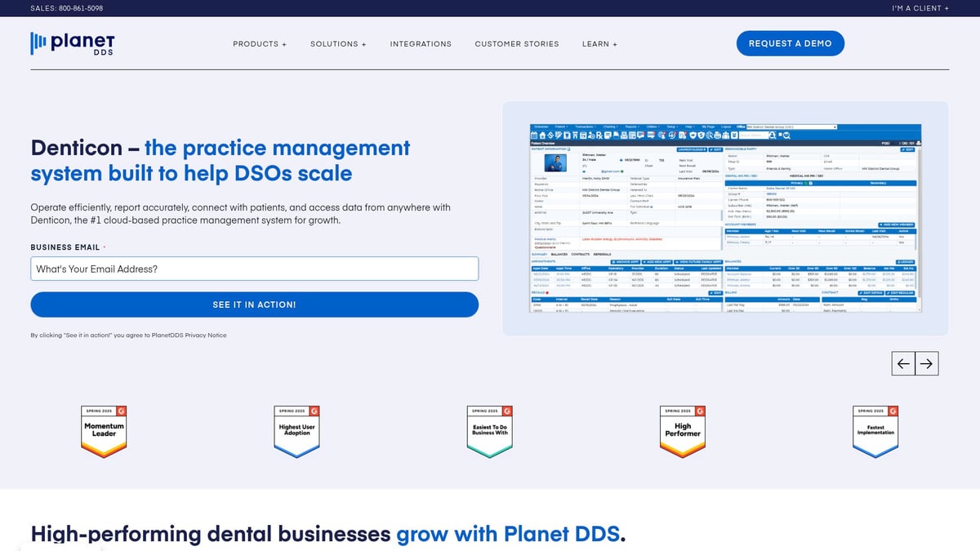This screenshot has height=551, width=980.
Task: Expand the SOLUTIONS dropdown menu
Action: click(338, 44)
